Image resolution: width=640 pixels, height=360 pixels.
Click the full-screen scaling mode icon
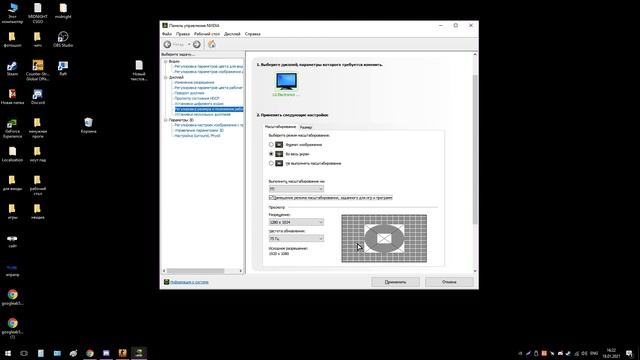(x=279, y=154)
